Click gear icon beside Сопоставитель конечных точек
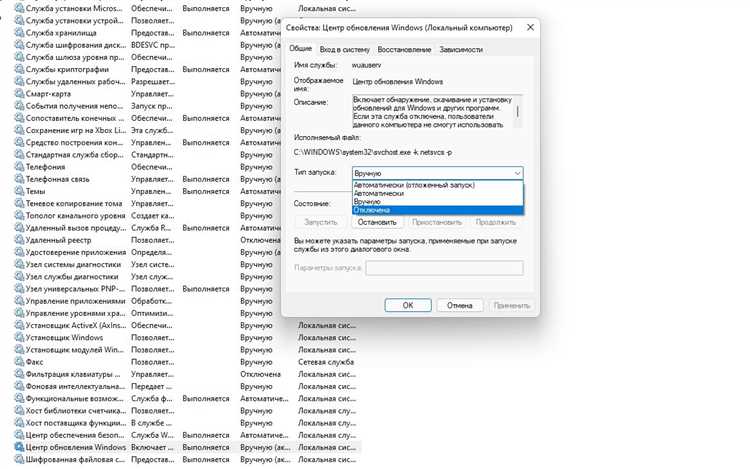The width and height of the screenshot is (750, 469). click(x=19, y=118)
